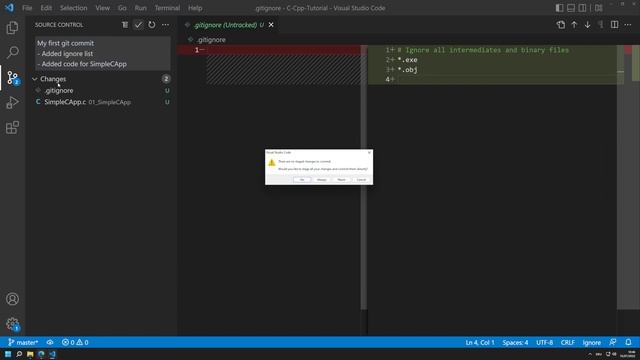Click the Refresh icon in Source Control
The height and width of the screenshot is (360, 640).
click(152, 25)
